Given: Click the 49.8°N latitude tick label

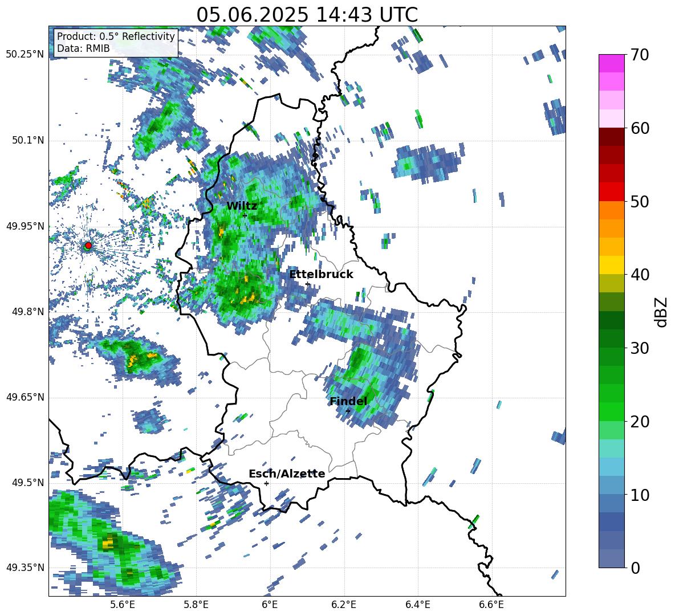Looking at the screenshot, I should (28, 311).
